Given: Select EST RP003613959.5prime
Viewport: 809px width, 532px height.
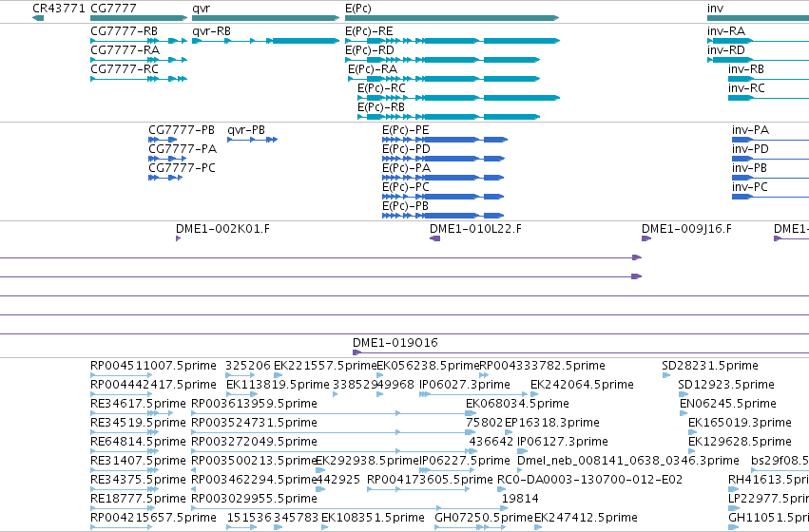Looking at the screenshot, I should (x=254, y=405).
